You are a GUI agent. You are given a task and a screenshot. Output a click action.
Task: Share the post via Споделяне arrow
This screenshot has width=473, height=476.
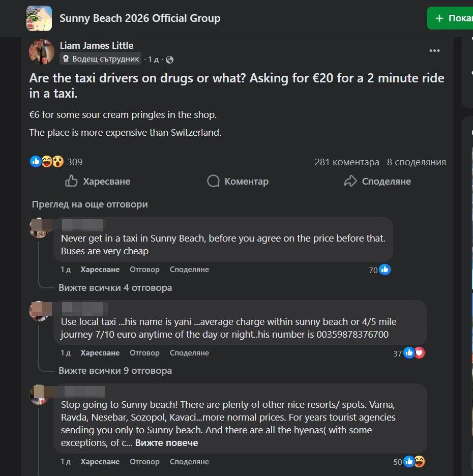(377, 181)
